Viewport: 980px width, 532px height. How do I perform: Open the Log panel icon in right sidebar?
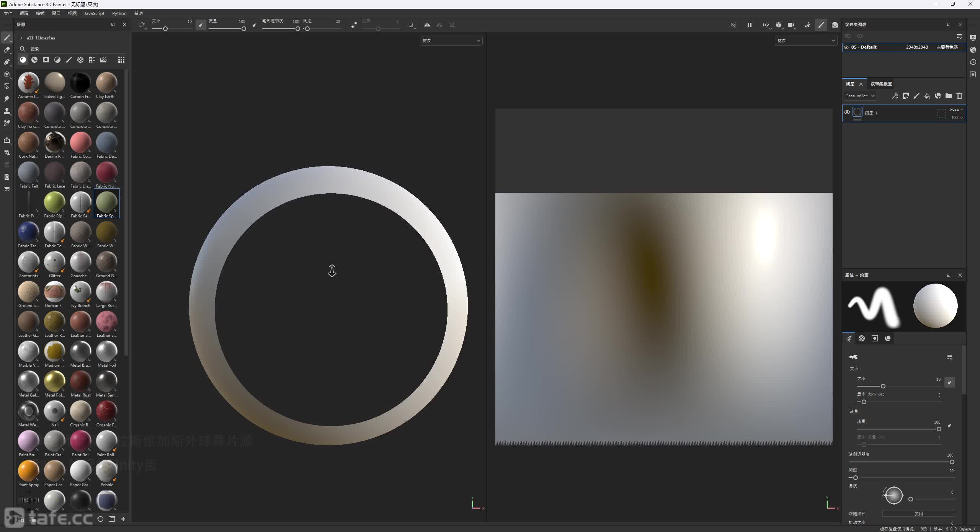(973, 74)
